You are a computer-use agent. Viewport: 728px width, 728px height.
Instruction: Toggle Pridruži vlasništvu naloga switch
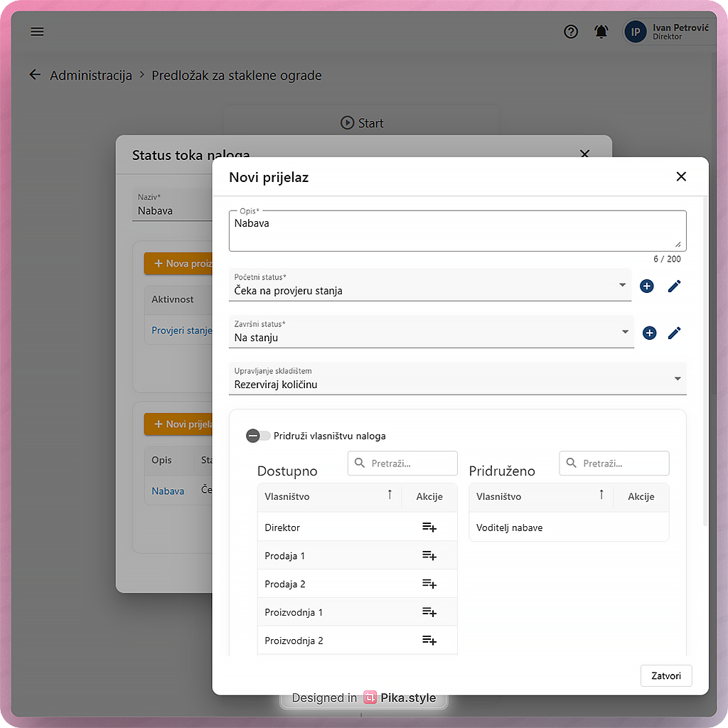coord(258,436)
